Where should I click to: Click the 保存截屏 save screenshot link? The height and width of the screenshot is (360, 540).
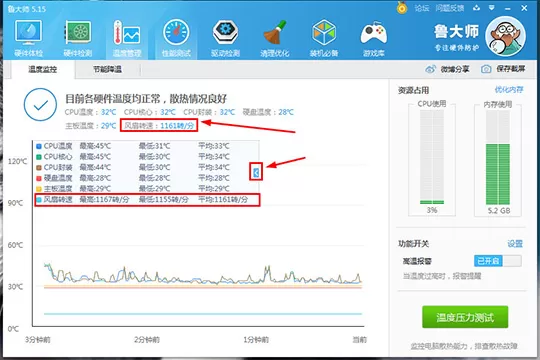pyautogui.click(x=511, y=69)
